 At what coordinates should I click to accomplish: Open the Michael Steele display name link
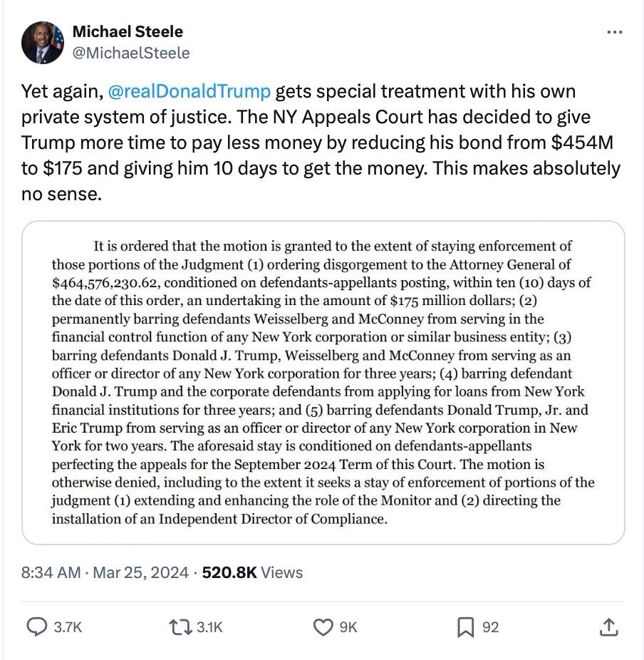coord(128,32)
